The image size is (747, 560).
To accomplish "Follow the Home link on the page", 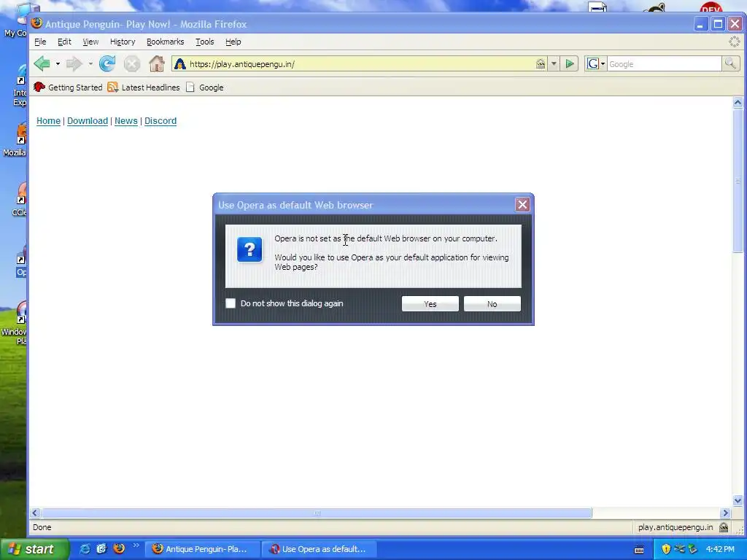I will (49, 121).
